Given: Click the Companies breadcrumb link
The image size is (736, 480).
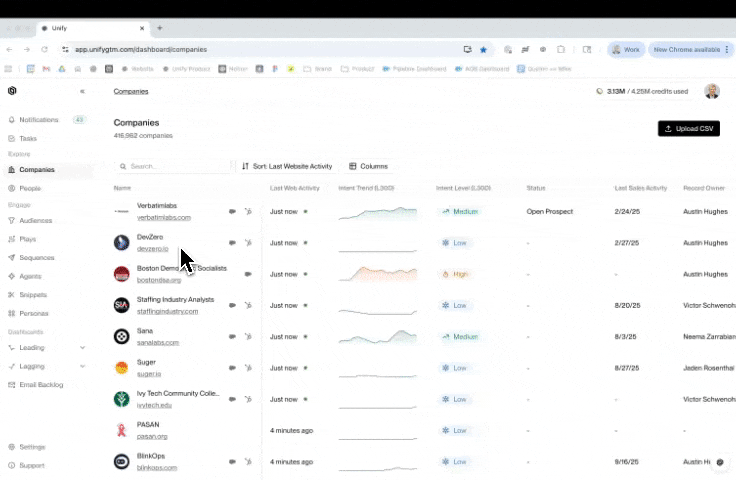Looking at the screenshot, I should [x=131, y=91].
